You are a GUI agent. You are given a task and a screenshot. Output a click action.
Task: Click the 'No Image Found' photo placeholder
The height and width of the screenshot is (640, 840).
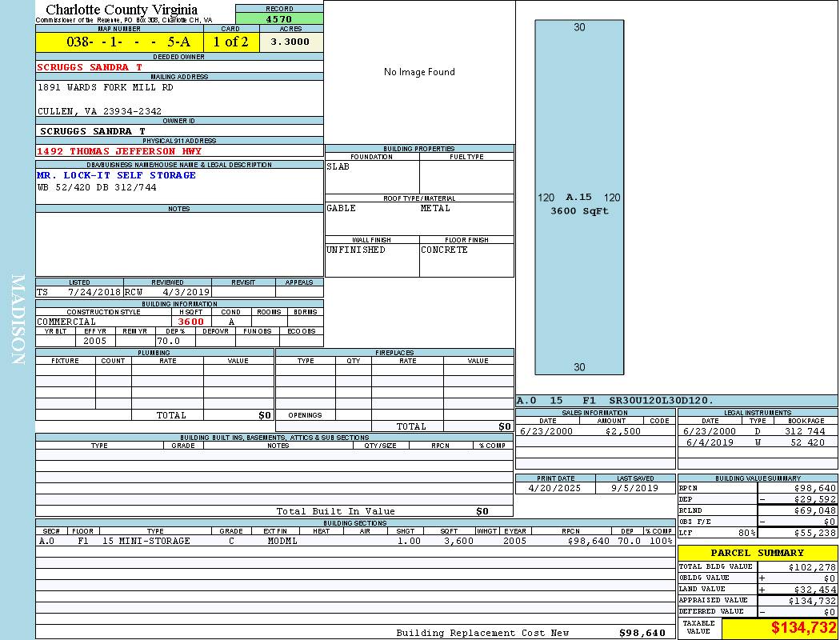pyautogui.click(x=419, y=72)
